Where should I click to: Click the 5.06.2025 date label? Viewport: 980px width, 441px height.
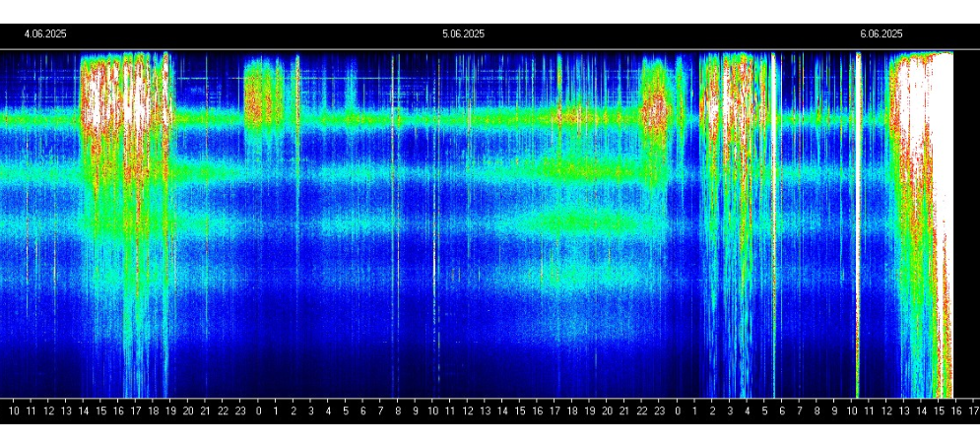[463, 33]
